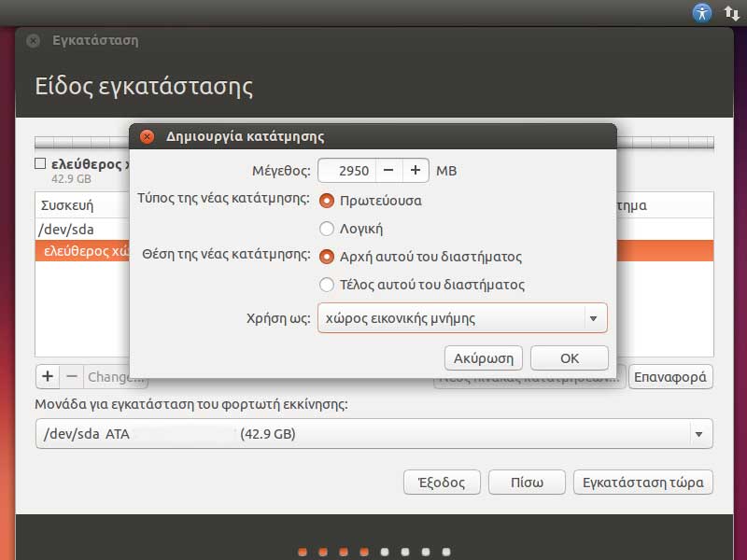Choose Αρχή αυτού του διαστήματος option

[x=327, y=257]
